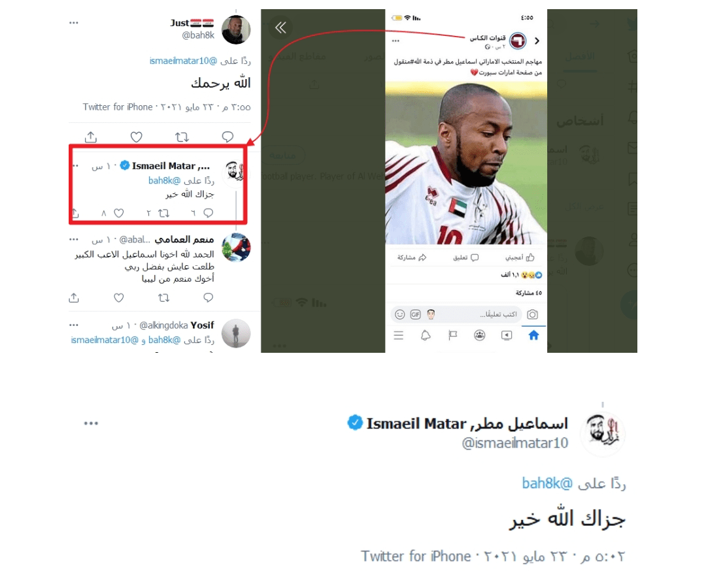Click the share icon under Just's tweet
The image size is (706, 588).
(91, 137)
